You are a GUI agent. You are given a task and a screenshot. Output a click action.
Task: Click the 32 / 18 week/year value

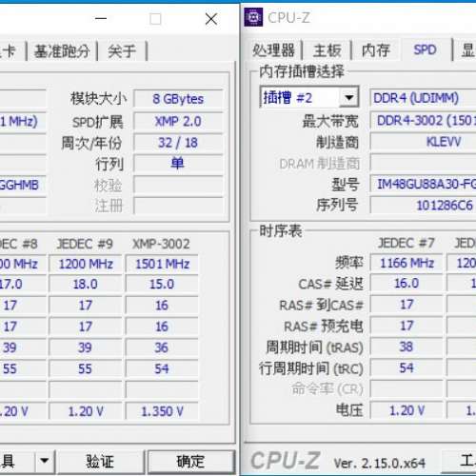178,143
